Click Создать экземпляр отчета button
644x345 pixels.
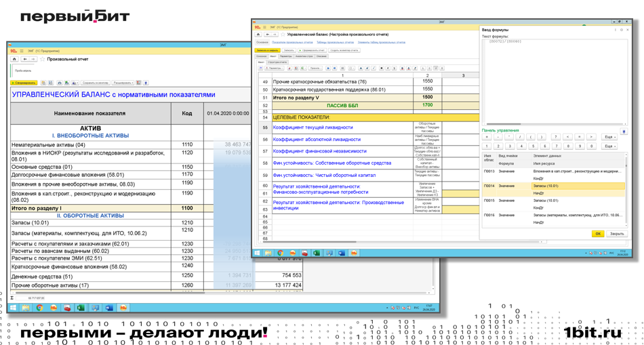coord(344,51)
